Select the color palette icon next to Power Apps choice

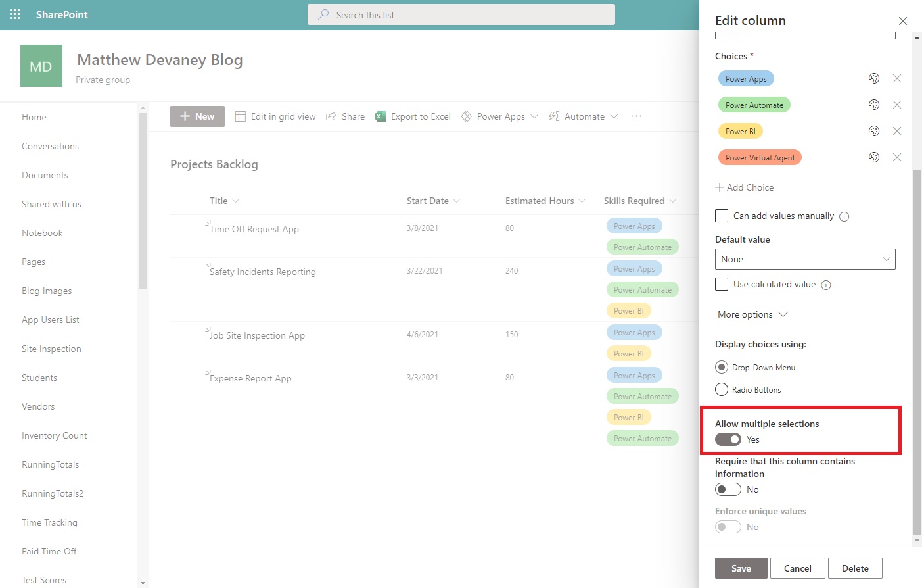coord(874,78)
